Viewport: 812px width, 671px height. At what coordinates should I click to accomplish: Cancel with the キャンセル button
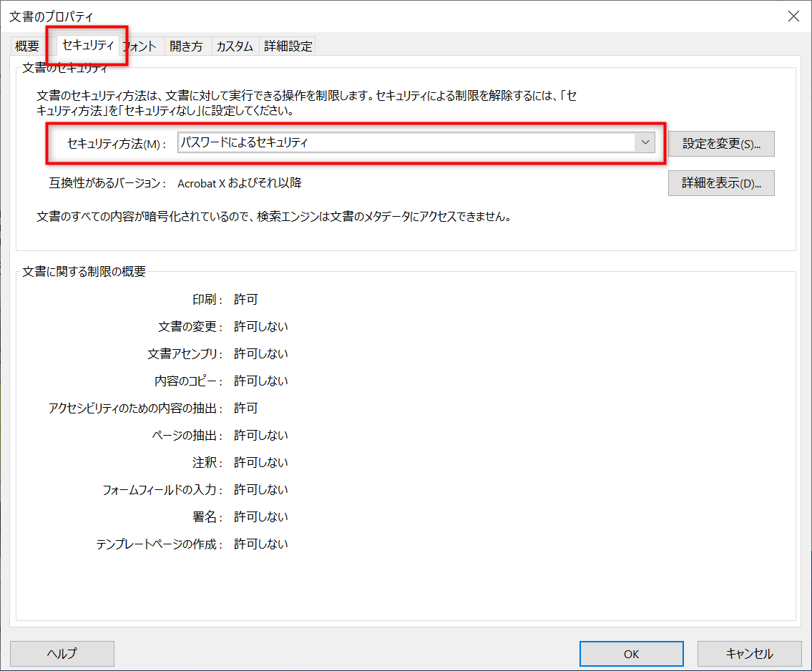click(x=749, y=653)
